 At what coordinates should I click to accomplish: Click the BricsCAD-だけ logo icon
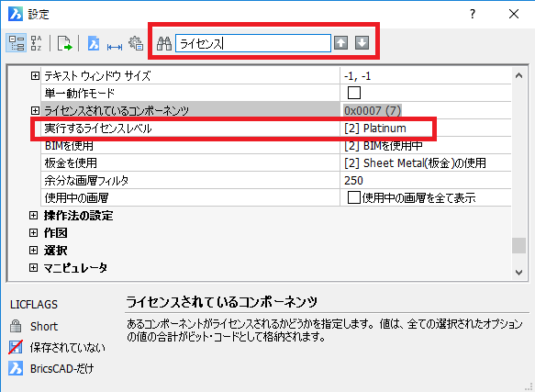click(x=16, y=368)
